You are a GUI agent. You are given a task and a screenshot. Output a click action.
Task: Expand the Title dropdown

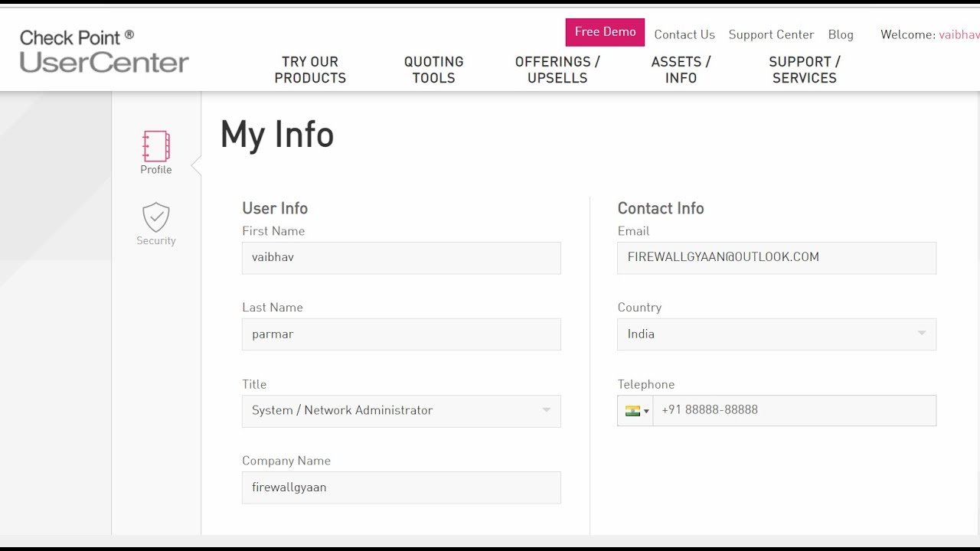pos(401,411)
